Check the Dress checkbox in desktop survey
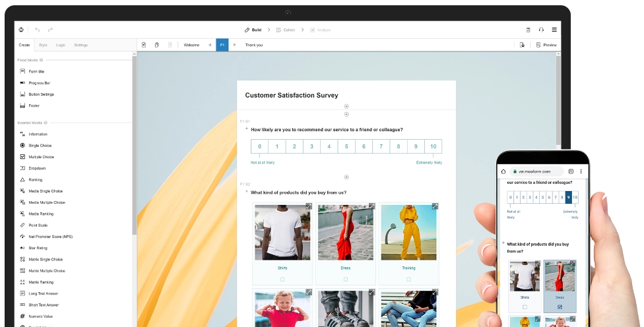Image resolution: width=644 pixels, height=327 pixels. (x=345, y=279)
